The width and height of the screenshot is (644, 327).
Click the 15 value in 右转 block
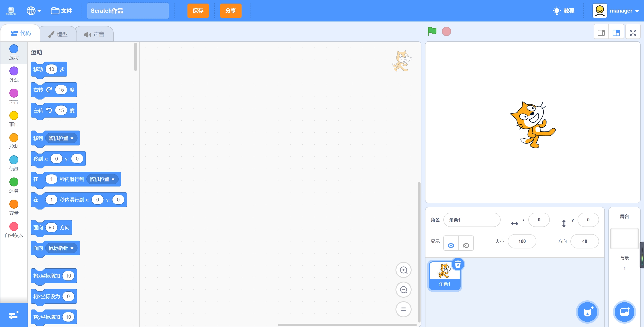(x=61, y=90)
